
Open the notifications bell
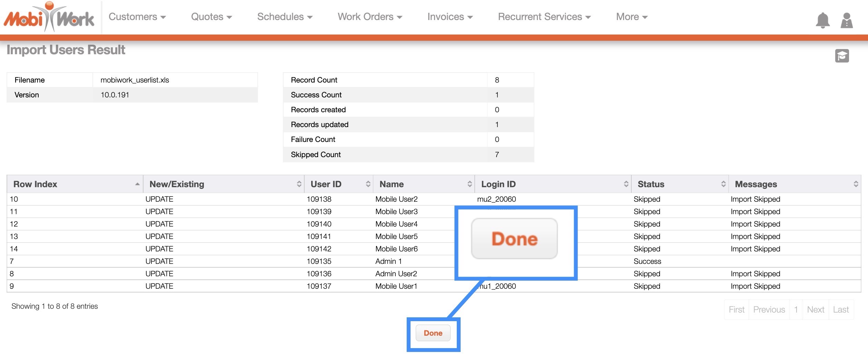click(x=822, y=20)
